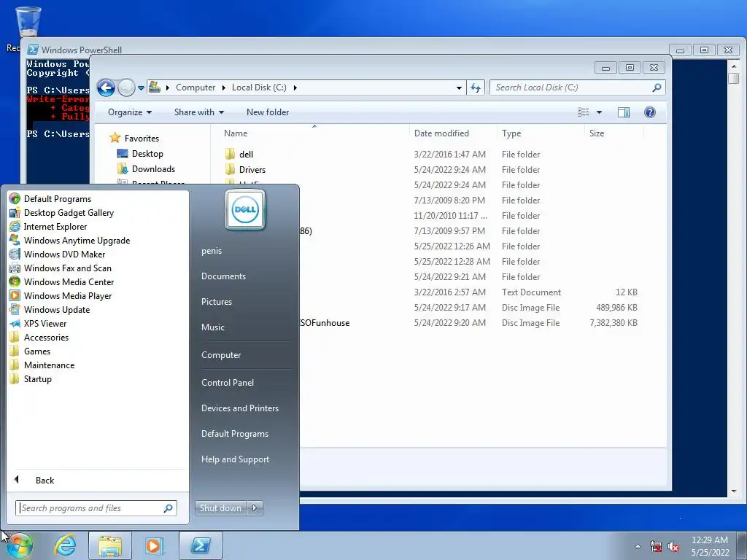Open Music from the Start menu

coord(212,327)
